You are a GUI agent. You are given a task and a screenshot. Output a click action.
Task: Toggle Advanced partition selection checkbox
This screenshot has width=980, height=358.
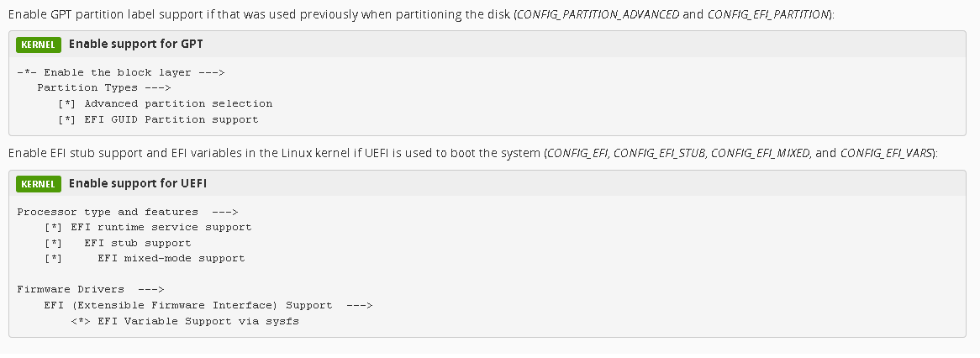click(67, 103)
